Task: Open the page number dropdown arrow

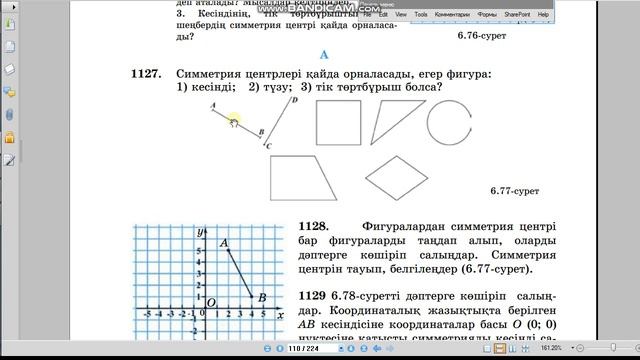Action: point(341,349)
